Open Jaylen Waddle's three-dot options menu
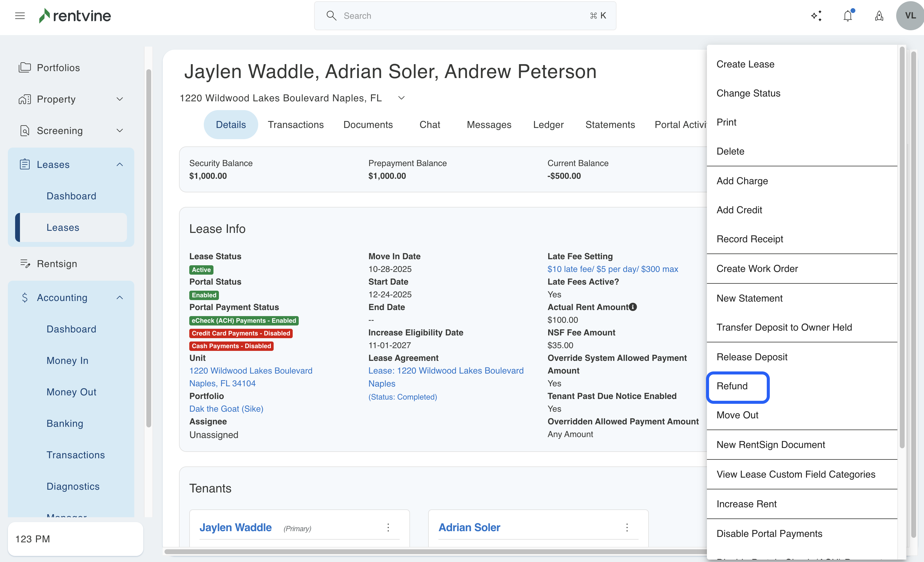Image resolution: width=924 pixels, height=562 pixels. coord(388,528)
